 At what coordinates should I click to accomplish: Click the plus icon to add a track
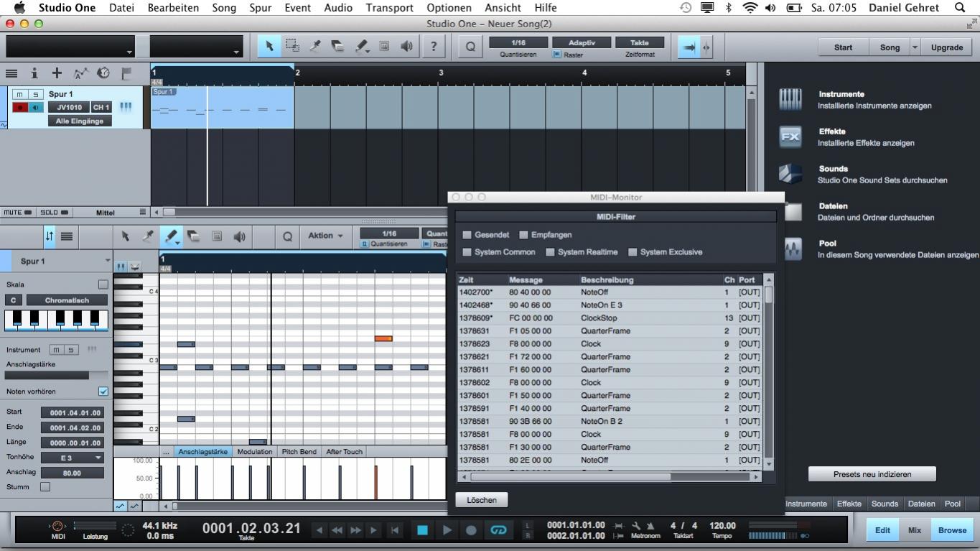(57, 73)
